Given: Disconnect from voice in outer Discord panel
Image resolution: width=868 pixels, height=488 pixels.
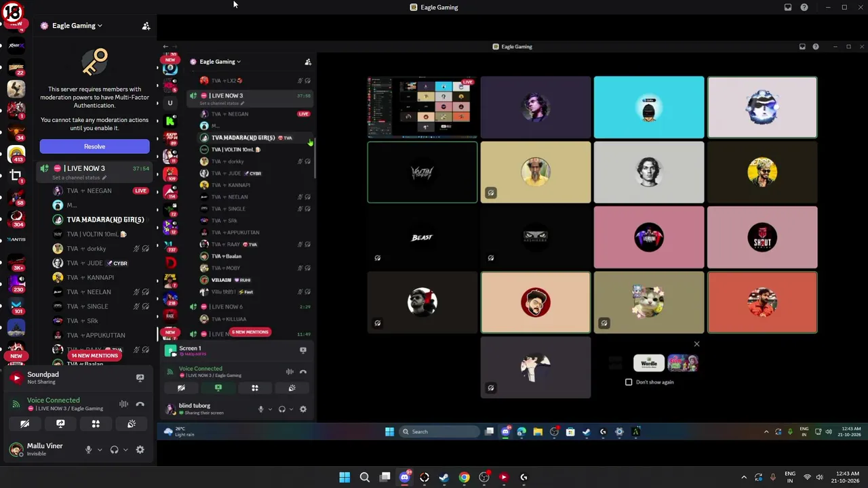Looking at the screenshot, I should [140, 404].
